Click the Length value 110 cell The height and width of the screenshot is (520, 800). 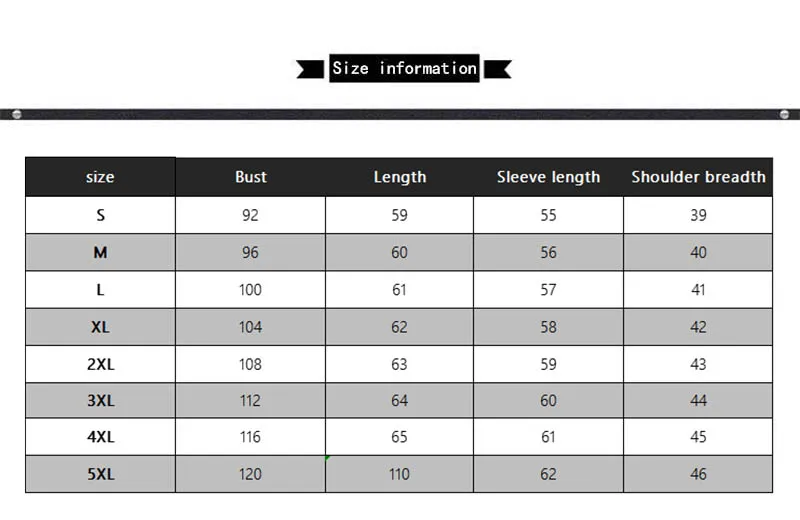(399, 474)
